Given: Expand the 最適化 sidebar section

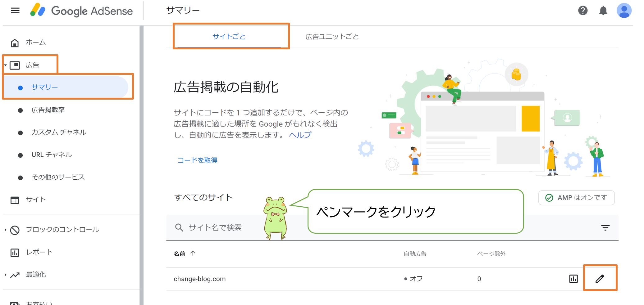Looking at the screenshot, I should 5,274.
